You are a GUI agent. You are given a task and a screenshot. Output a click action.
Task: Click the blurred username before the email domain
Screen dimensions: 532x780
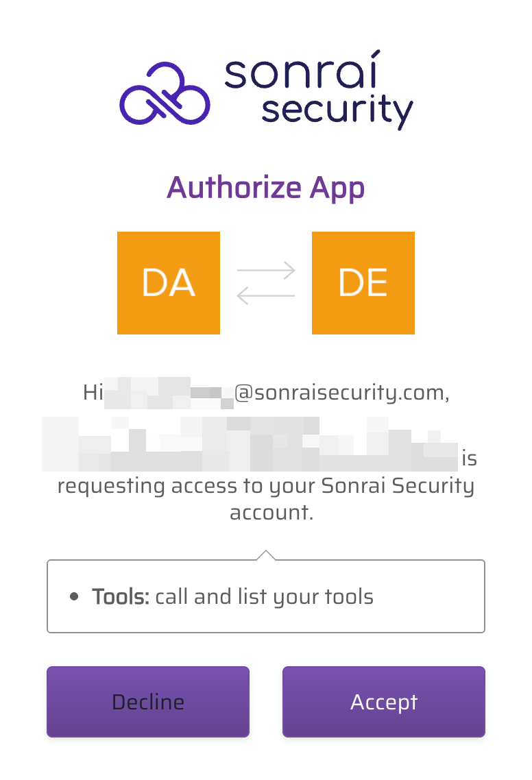point(169,393)
